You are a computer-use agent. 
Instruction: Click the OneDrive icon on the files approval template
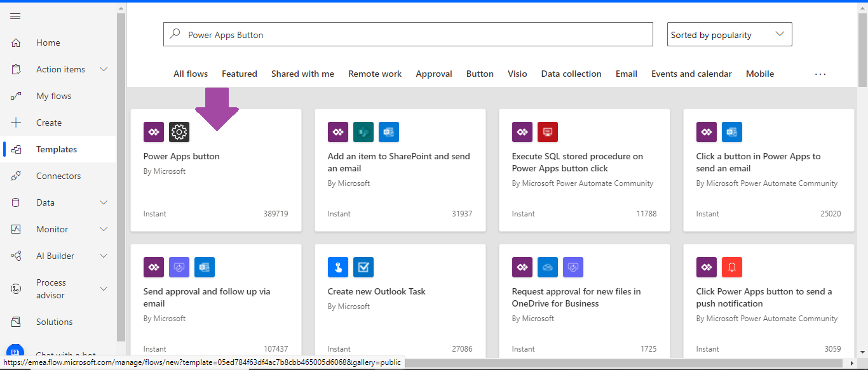pyautogui.click(x=548, y=267)
